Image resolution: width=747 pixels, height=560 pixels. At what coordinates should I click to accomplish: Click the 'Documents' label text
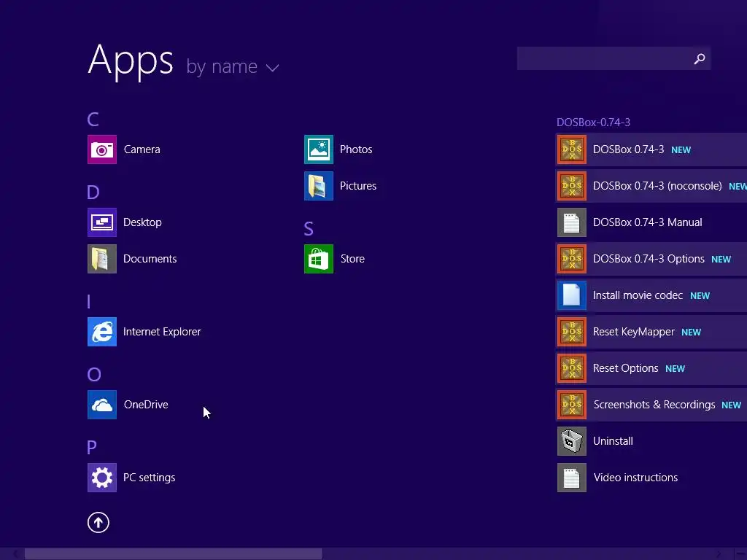click(150, 259)
